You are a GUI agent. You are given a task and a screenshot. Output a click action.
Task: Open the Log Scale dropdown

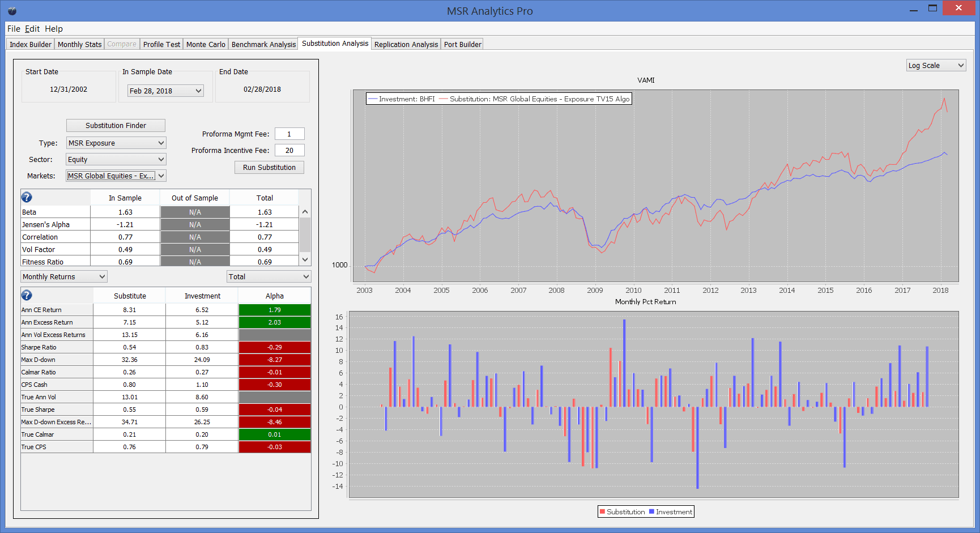pyautogui.click(x=936, y=66)
